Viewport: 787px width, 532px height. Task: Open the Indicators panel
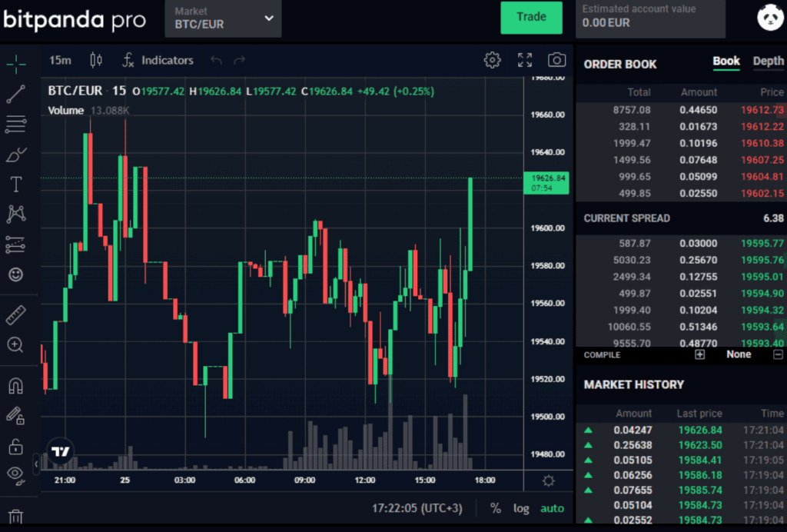click(x=158, y=60)
